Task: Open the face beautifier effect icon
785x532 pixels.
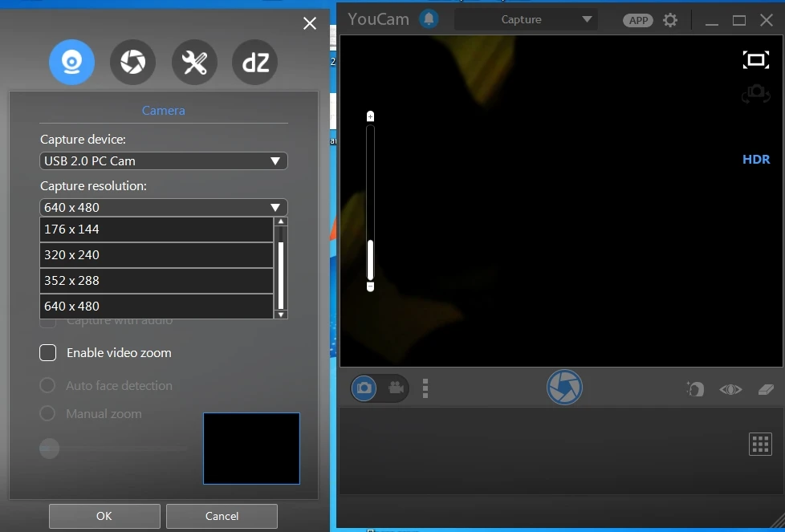Action: tap(695, 389)
